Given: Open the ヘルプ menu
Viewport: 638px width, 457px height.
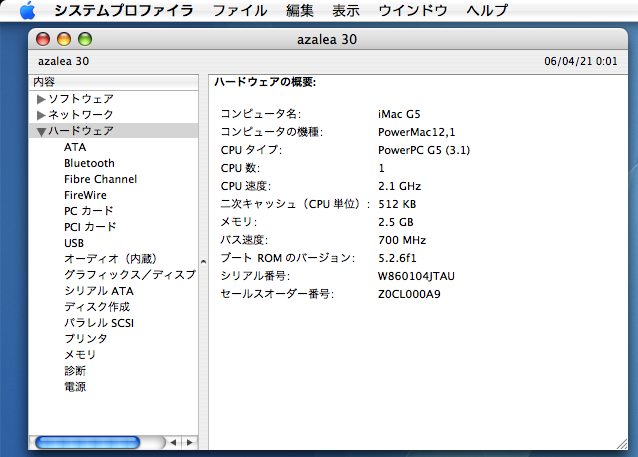Looking at the screenshot, I should [x=487, y=10].
